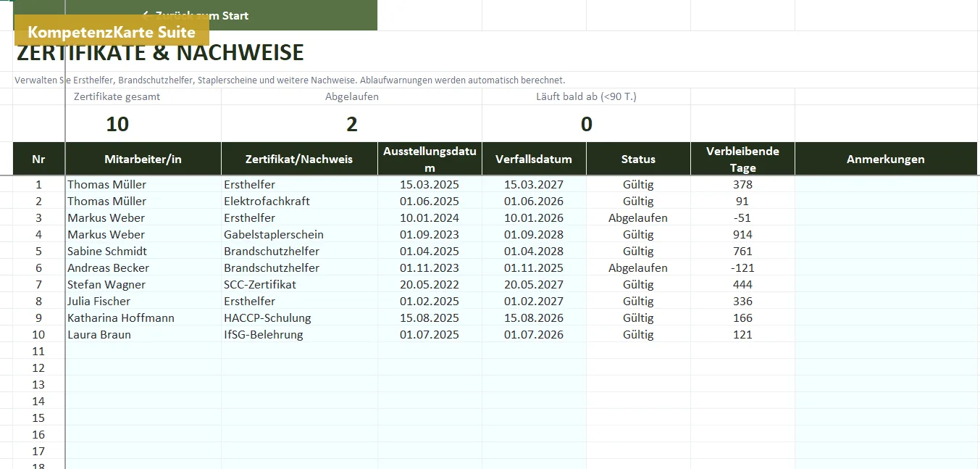
Task: Select the Sabine Schmidt cell
Action: pos(143,251)
